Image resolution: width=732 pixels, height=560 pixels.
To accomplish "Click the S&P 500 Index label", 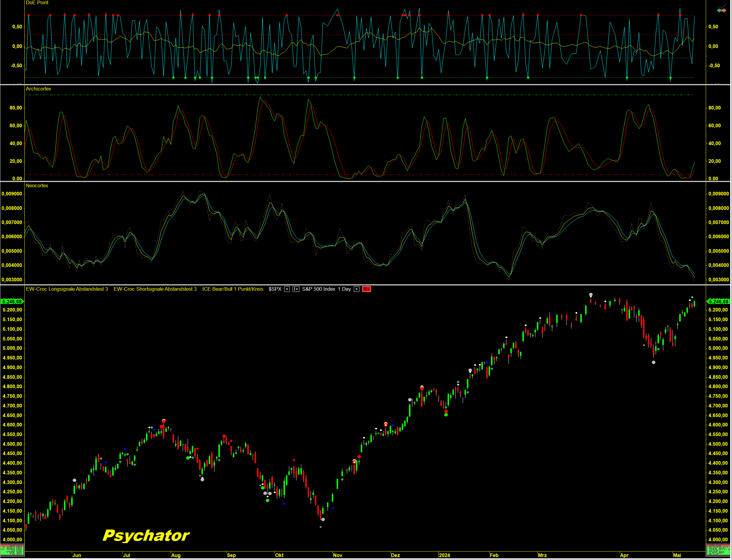I will (x=318, y=289).
